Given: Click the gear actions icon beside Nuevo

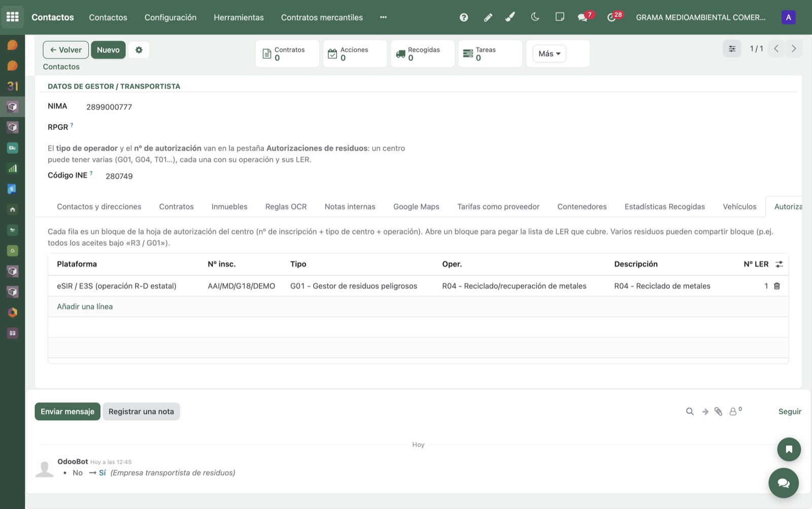Looking at the screenshot, I should [x=139, y=50].
